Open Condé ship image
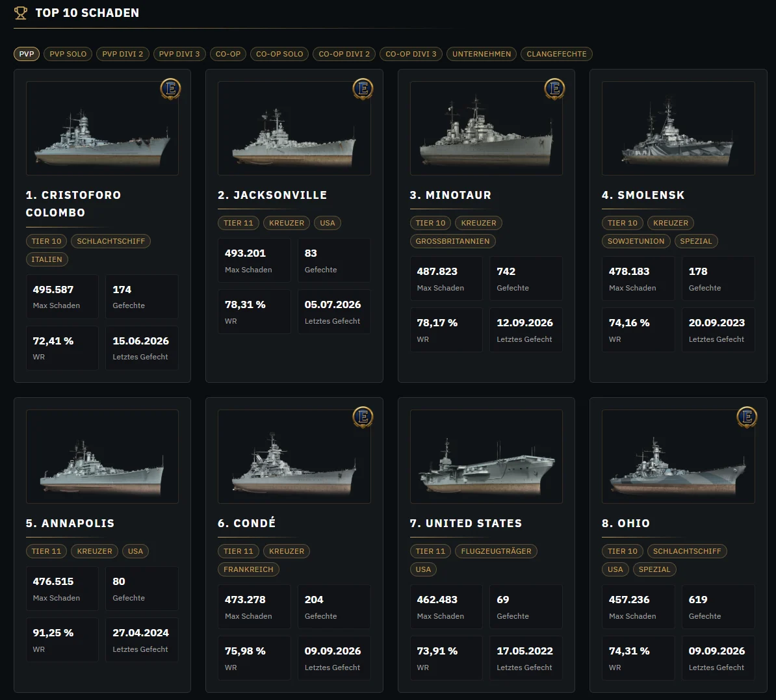 [294, 456]
